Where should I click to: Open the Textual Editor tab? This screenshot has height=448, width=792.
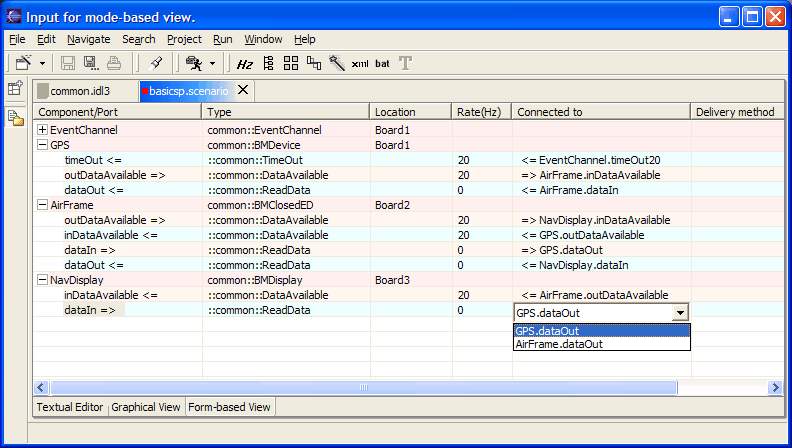[70, 407]
